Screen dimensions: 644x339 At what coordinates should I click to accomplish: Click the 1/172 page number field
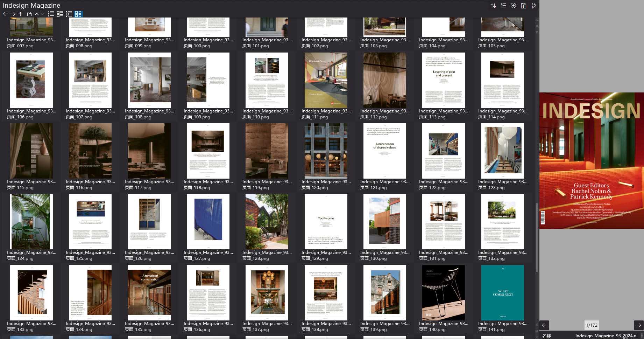[x=591, y=325]
